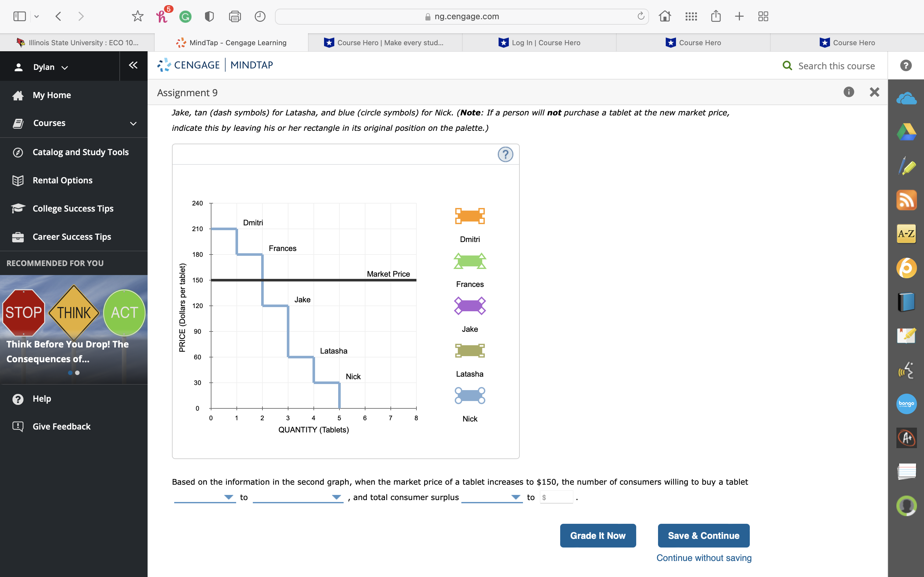924x577 pixels.
Task: Click the assignment info icon near the close button
Action: coord(849,92)
